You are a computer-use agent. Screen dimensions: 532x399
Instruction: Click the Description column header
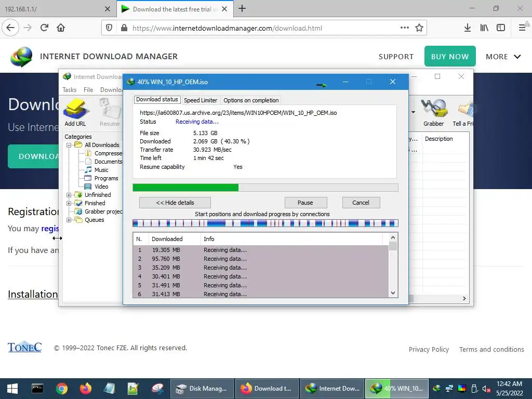[x=438, y=139]
